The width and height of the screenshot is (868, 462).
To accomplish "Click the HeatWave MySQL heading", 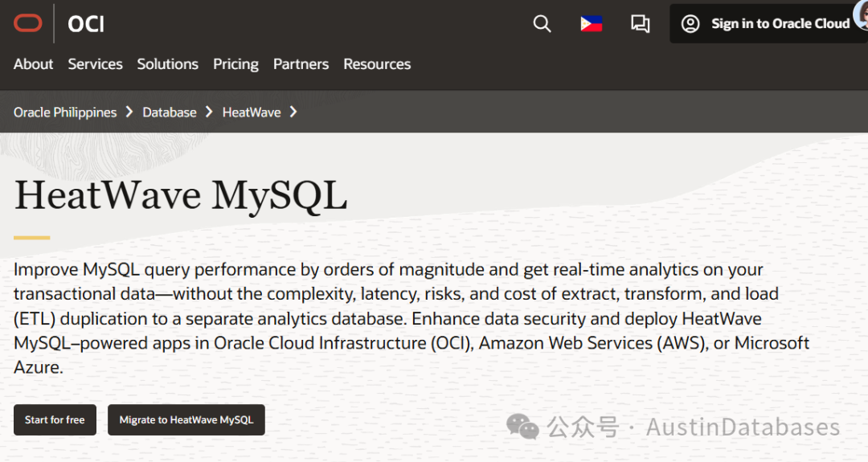I will 181,196.
